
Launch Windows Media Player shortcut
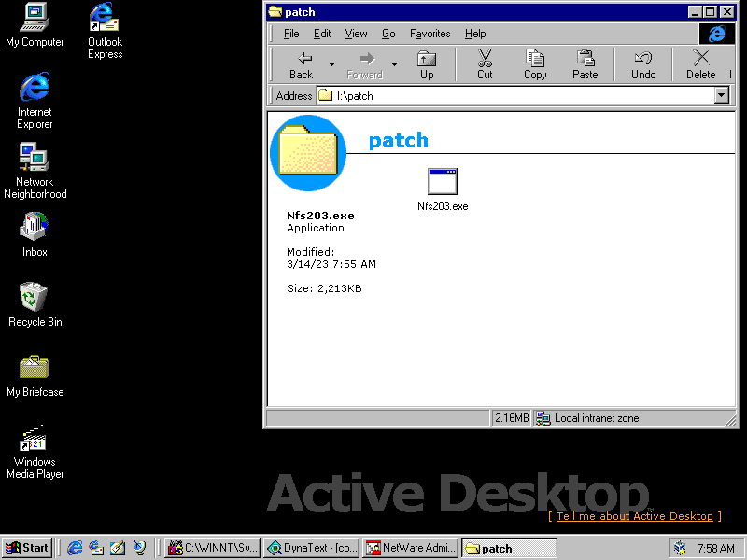tap(35, 452)
